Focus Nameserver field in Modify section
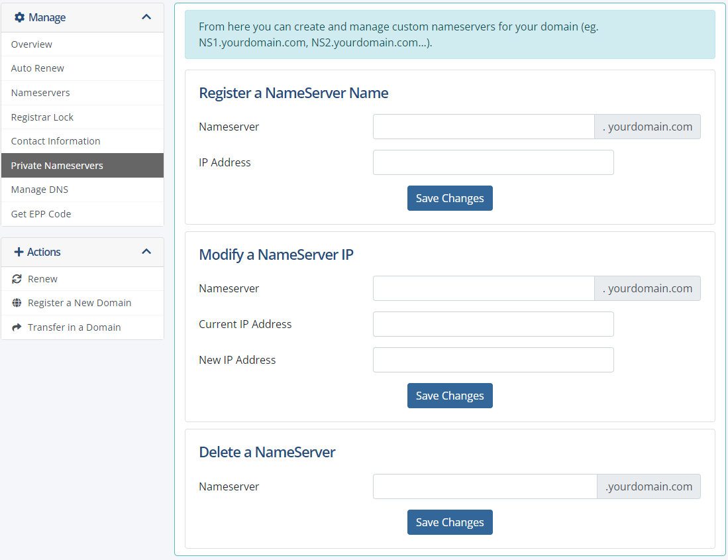Viewport: 728px width, 560px height. pyautogui.click(x=484, y=288)
